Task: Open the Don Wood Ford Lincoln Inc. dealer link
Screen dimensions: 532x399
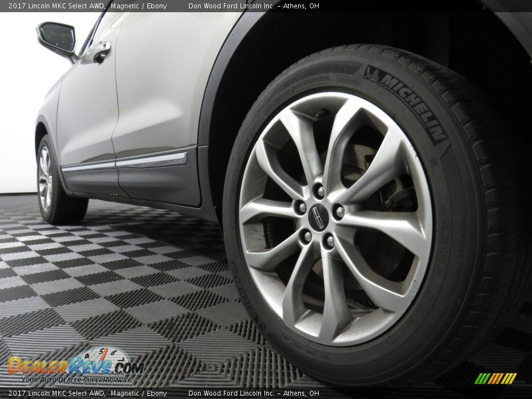Action: [x=231, y=6]
